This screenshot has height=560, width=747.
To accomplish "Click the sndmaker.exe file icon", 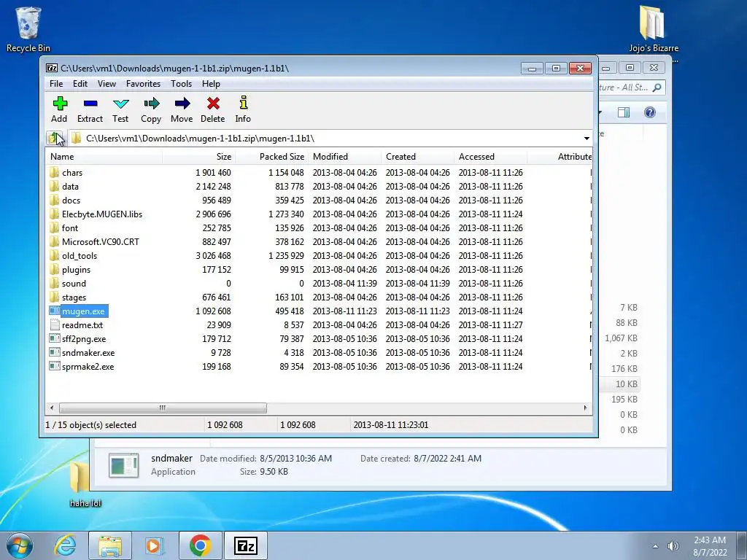I will point(54,352).
